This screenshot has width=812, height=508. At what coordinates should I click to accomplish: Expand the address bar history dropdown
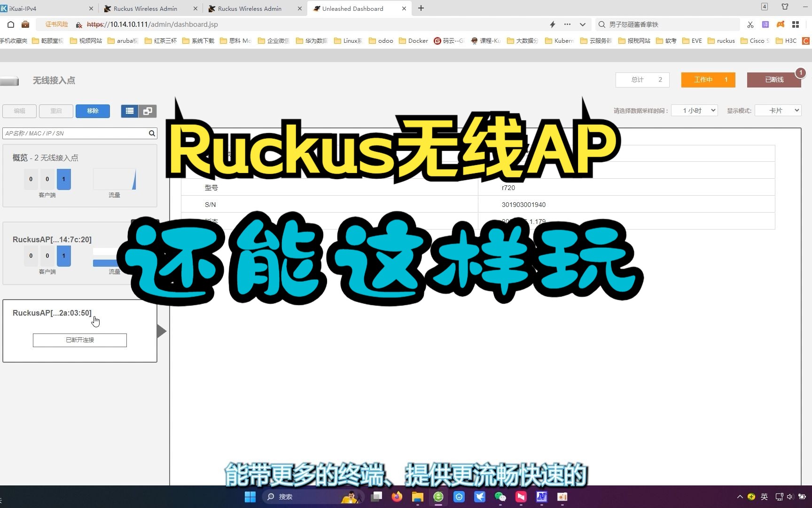tap(583, 24)
